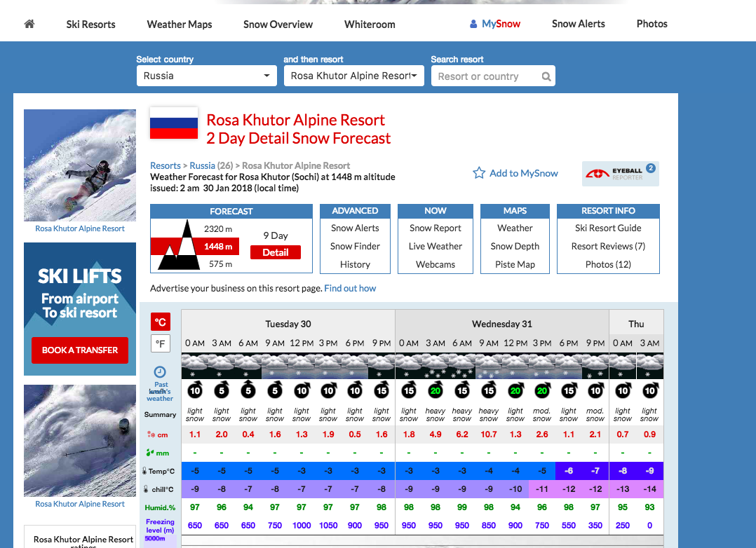Open Weather Maps menu
This screenshot has width=756, height=548.
(x=180, y=24)
